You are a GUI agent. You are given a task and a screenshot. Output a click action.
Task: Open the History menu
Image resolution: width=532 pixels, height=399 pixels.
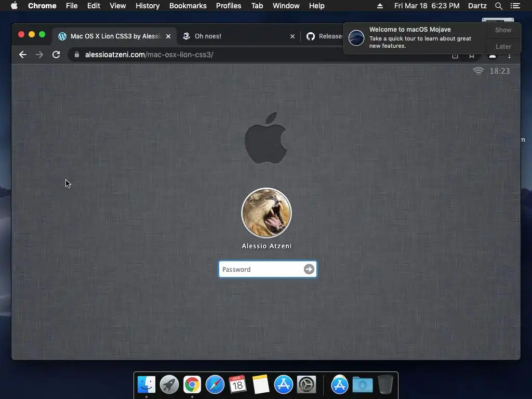pyautogui.click(x=148, y=6)
